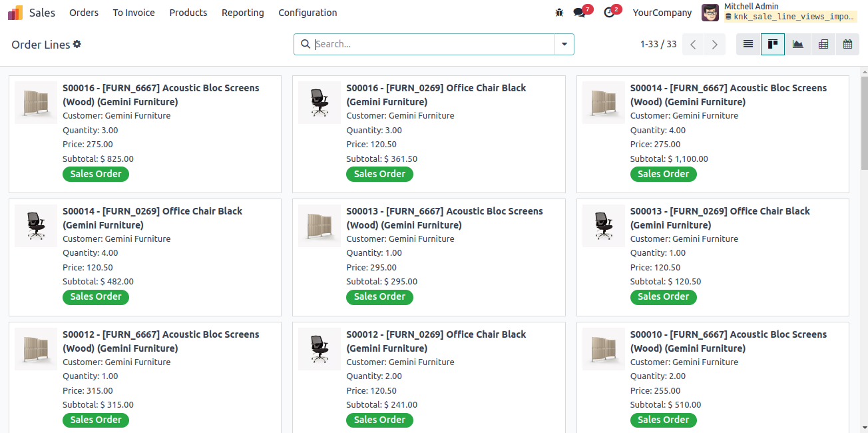Click 'Subtotal: $ 825.00' text
Image resolution: width=868 pixels, height=433 pixels.
coord(98,159)
